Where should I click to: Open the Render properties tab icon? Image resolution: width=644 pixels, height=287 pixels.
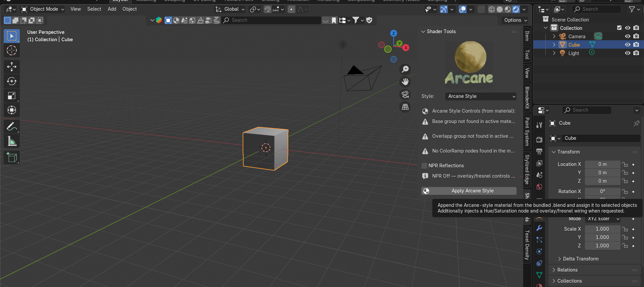(539, 139)
